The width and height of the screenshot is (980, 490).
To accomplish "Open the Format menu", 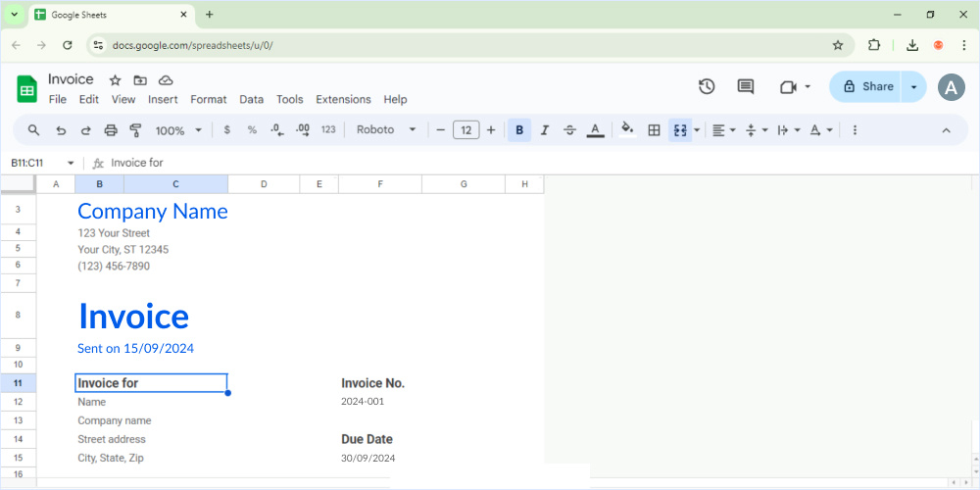I will (208, 100).
